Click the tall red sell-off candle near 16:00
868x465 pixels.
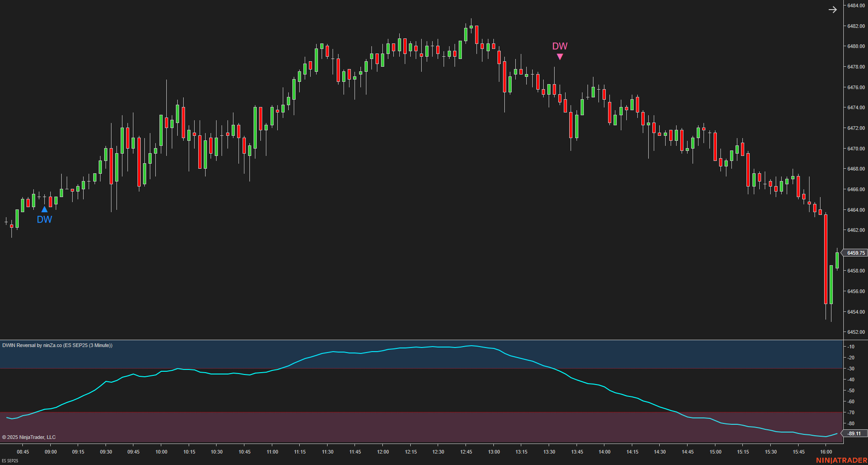[826, 256]
